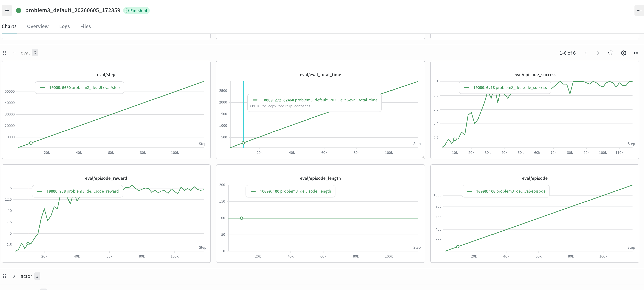Viewport: 644px width, 290px height.
Task: Click the eval/episode_reward chart title
Action: click(106, 178)
